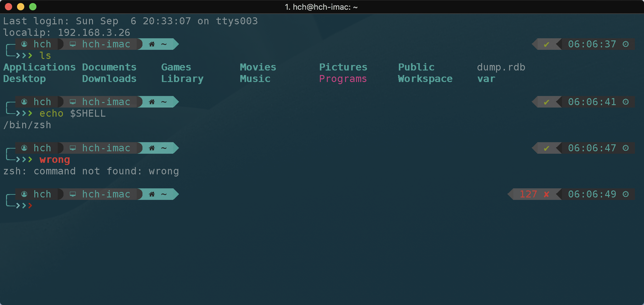Click the window title 'hch@hch-imac: ~'
This screenshot has height=305, width=644.
pyautogui.click(x=325, y=7)
